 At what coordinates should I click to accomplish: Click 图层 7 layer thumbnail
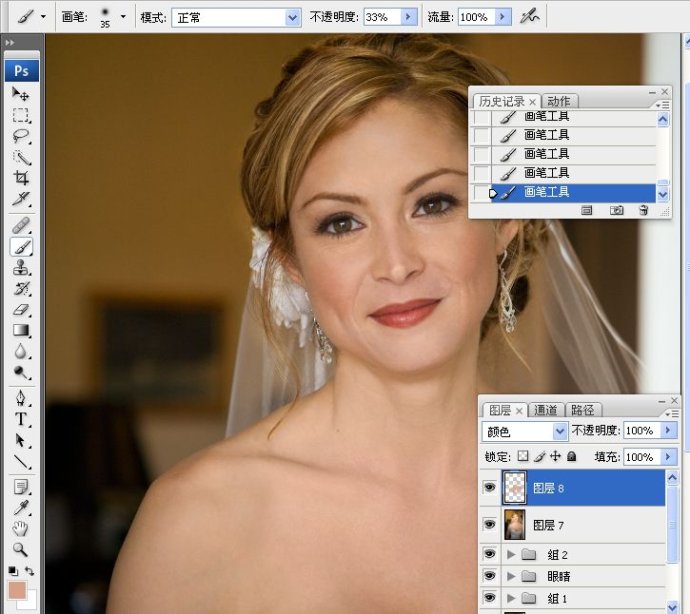coord(514,524)
